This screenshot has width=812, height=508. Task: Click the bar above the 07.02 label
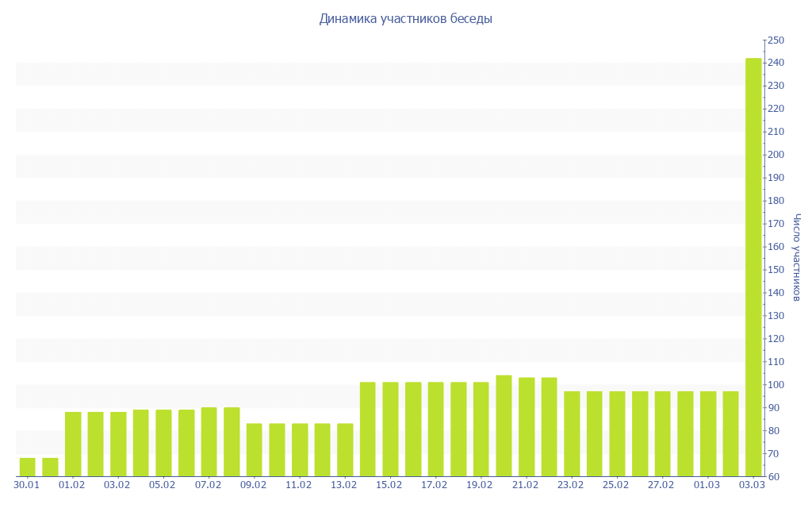[209, 441]
